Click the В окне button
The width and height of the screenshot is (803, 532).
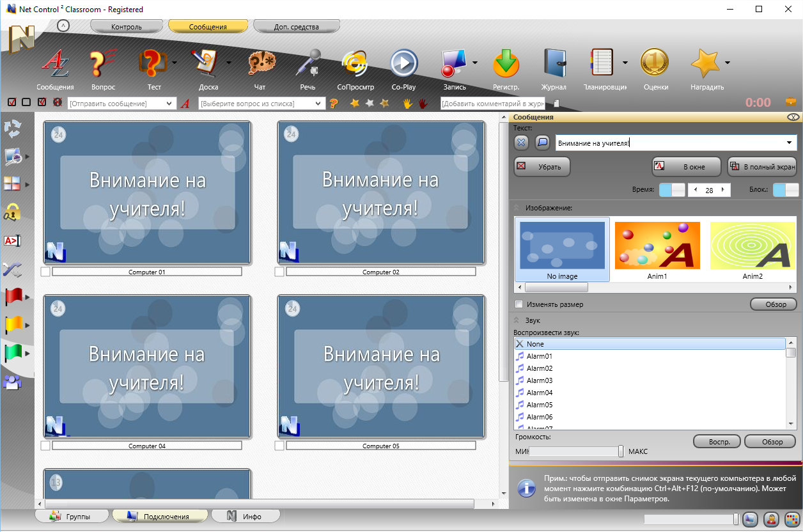pos(686,167)
